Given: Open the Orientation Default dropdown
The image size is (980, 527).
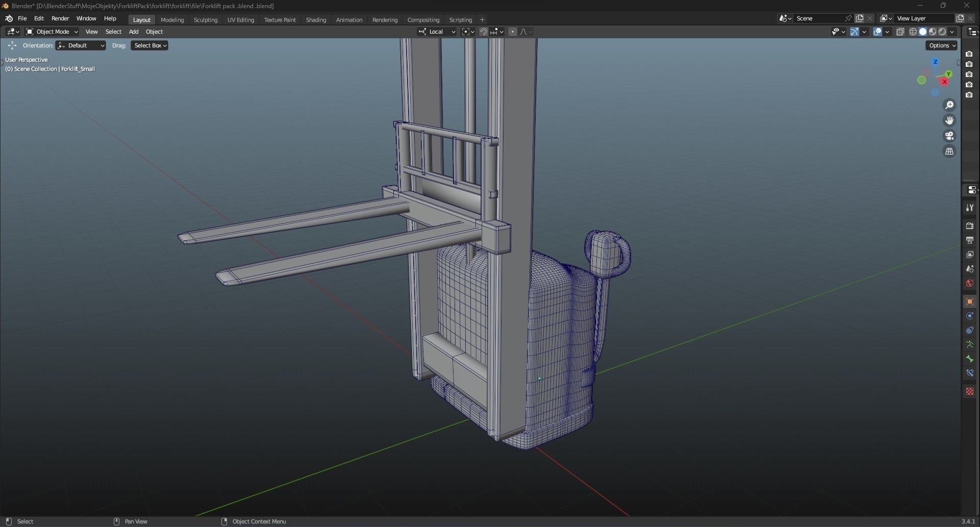Looking at the screenshot, I should [x=81, y=45].
